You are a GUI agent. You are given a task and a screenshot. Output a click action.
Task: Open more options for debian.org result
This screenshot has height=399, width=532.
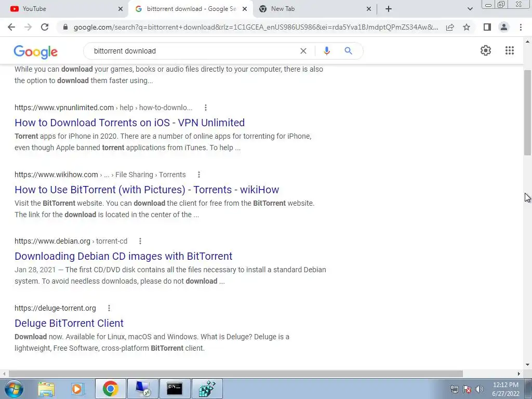tap(140, 241)
